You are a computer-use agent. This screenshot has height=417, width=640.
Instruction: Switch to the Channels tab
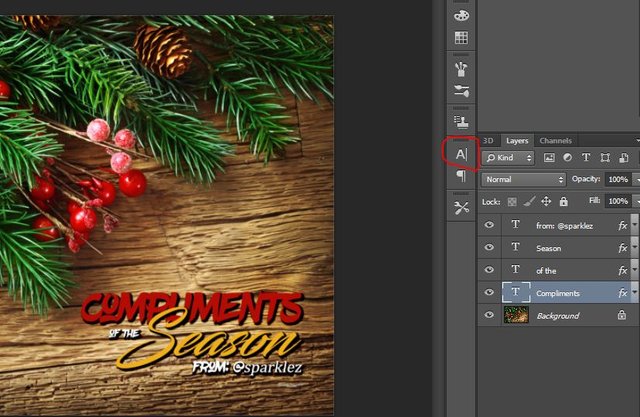(x=556, y=141)
